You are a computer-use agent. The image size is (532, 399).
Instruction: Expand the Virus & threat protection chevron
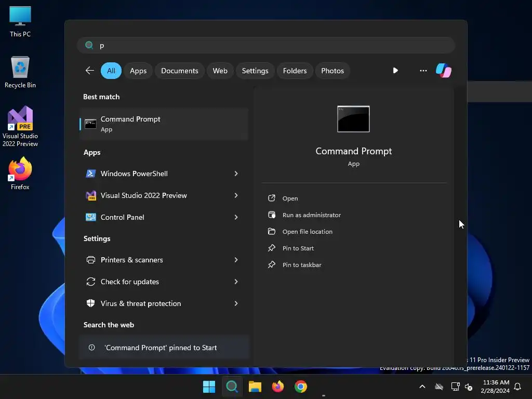[236, 303]
